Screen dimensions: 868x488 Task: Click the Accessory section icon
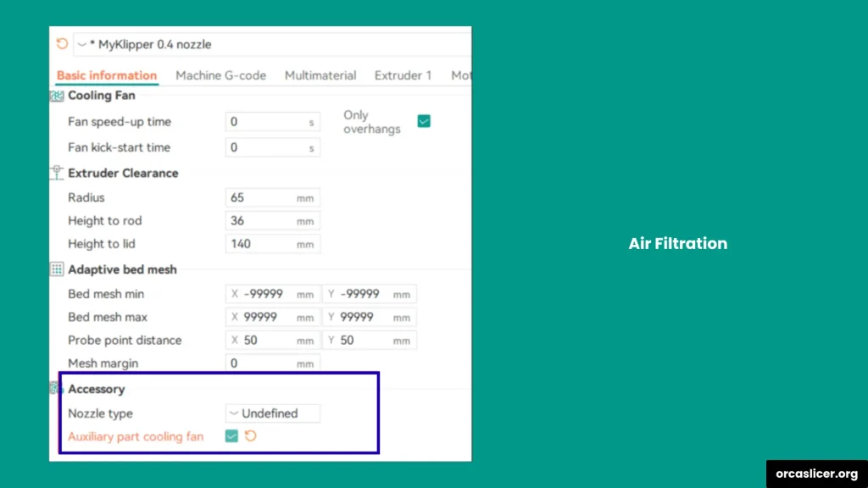tap(56, 389)
